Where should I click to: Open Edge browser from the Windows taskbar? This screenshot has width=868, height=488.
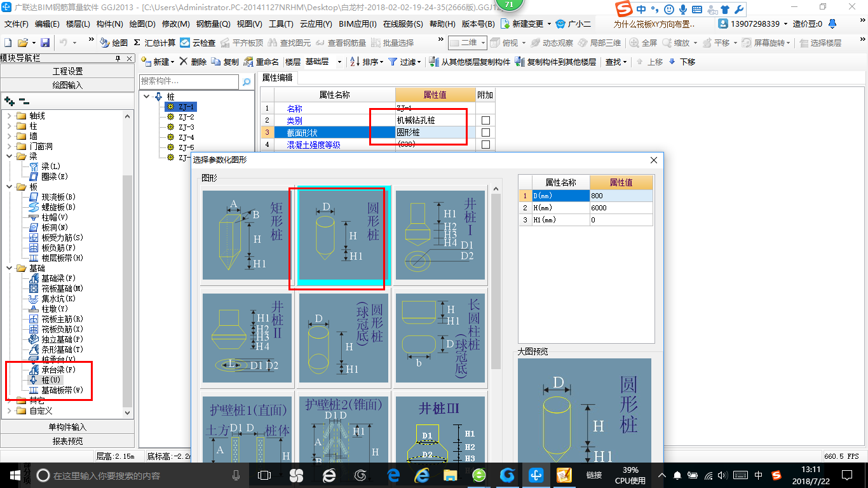393,475
